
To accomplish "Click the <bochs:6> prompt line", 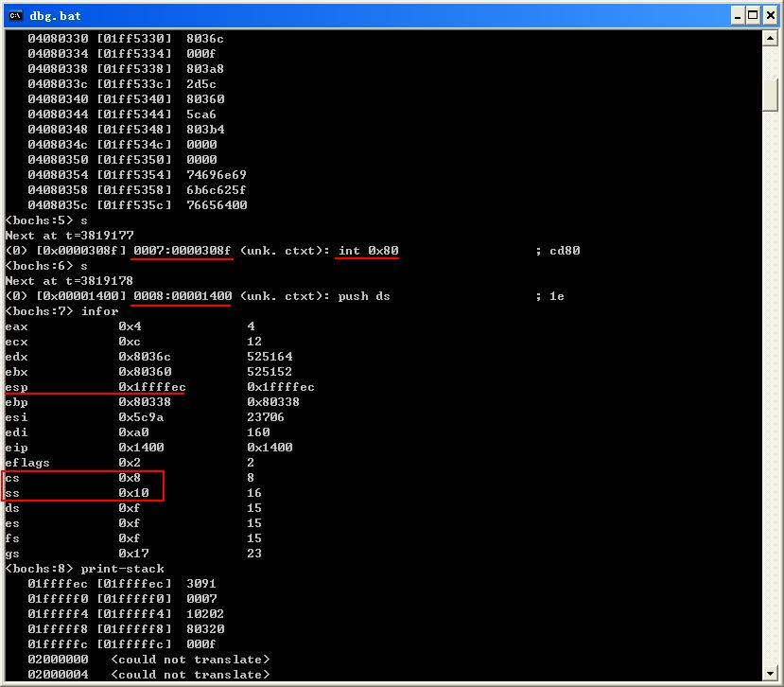I will (46, 266).
